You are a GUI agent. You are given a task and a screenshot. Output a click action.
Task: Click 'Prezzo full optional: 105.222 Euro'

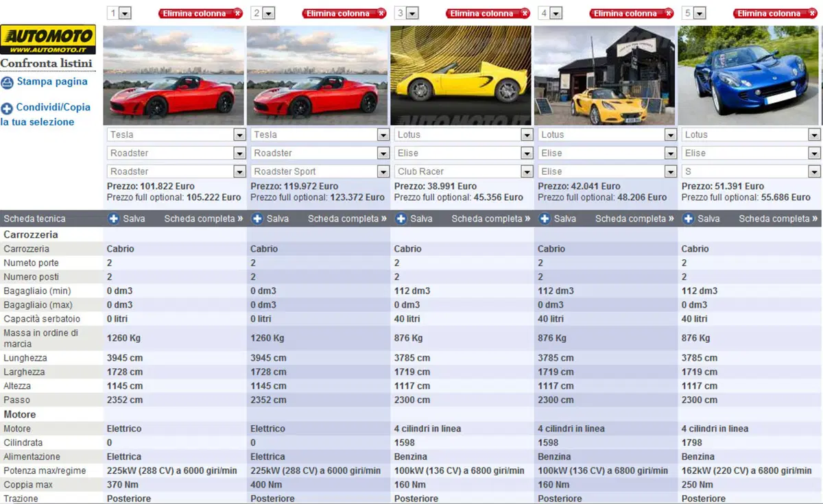tap(174, 197)
